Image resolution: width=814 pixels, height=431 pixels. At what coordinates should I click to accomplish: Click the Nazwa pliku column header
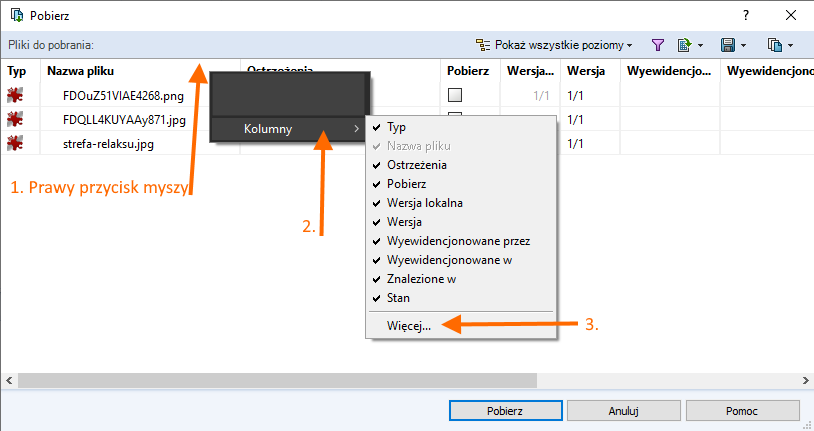point(81,71)
